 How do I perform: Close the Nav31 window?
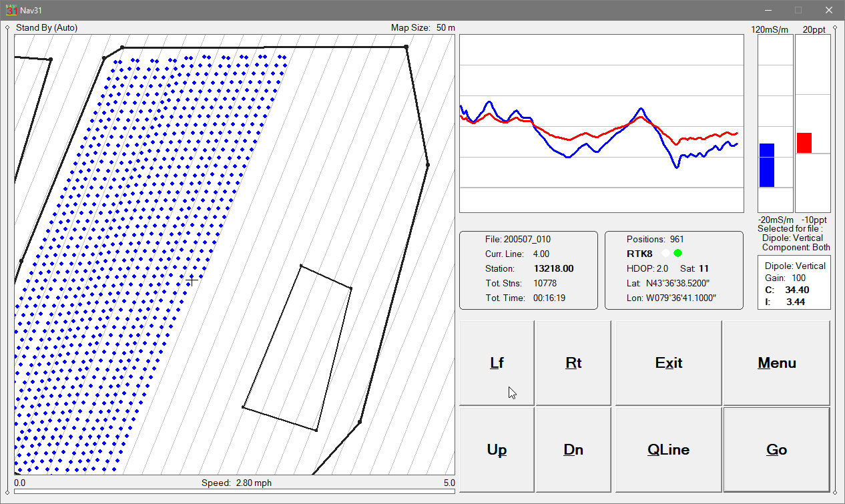click(x=829, y=10)
